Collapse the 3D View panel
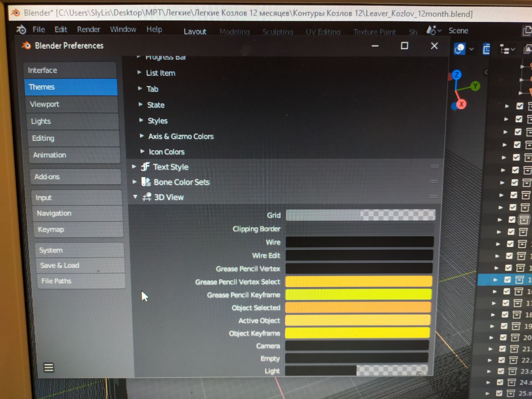 (135, 197)
